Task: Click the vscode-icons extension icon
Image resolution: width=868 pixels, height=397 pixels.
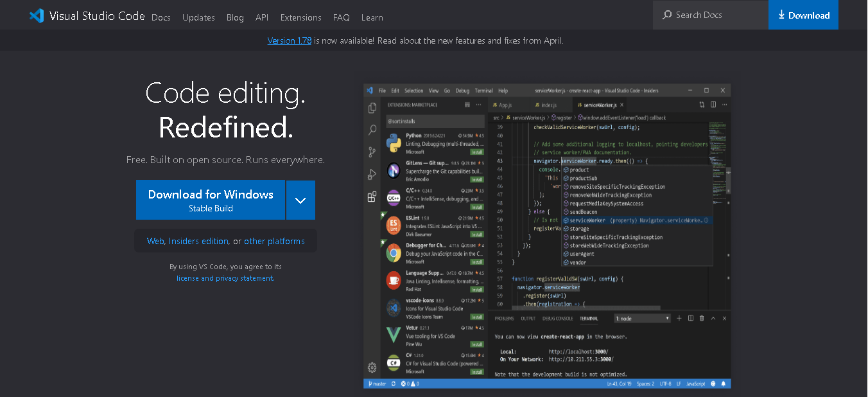Action: pyautogui.click(x=394, y=308)
